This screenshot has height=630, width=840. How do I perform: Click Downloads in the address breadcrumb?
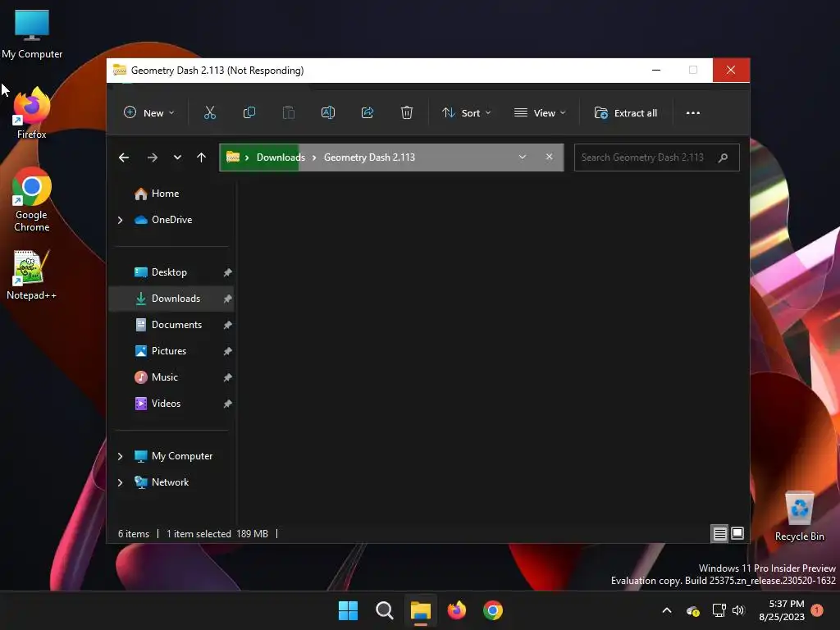coord(281,157)
